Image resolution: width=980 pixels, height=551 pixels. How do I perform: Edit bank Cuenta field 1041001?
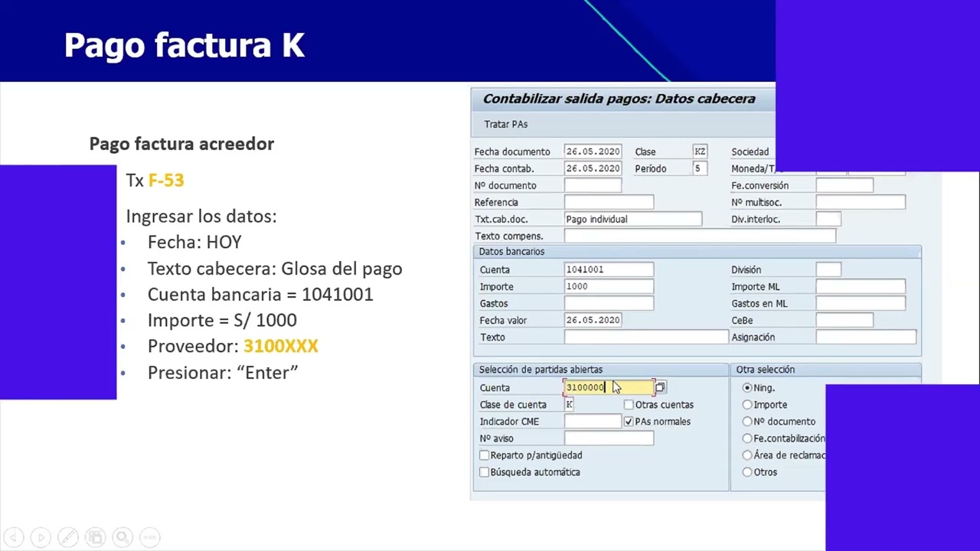609,269
